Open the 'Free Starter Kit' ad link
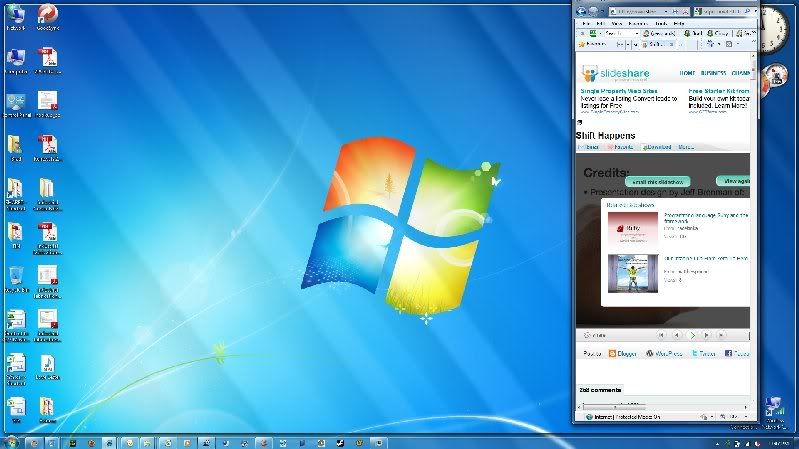Viewport: 799px width, 449px height. tap(718, 91)
